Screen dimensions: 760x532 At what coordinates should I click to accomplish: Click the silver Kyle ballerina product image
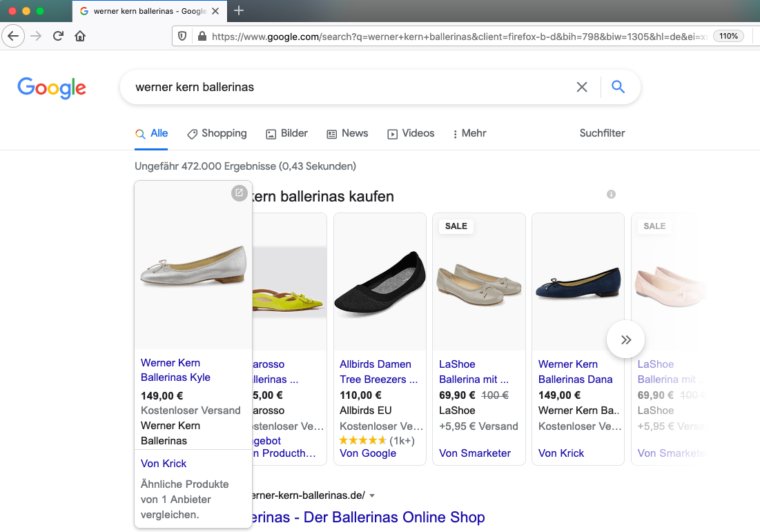pos(193,266)
